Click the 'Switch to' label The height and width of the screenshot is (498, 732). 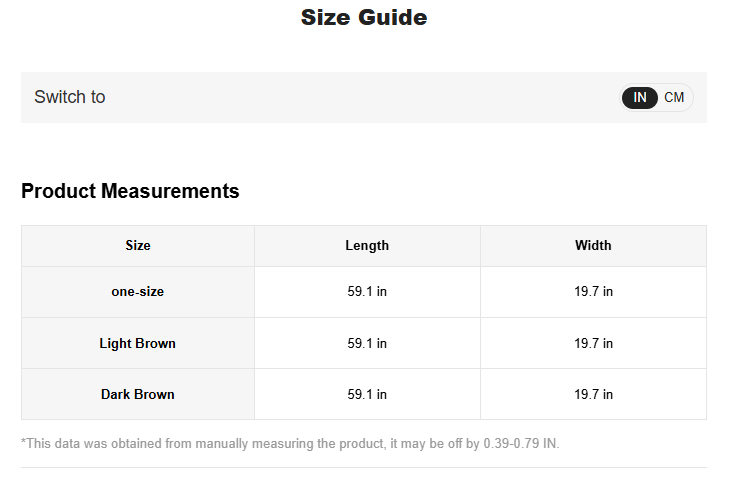click(x=70, y=97)
